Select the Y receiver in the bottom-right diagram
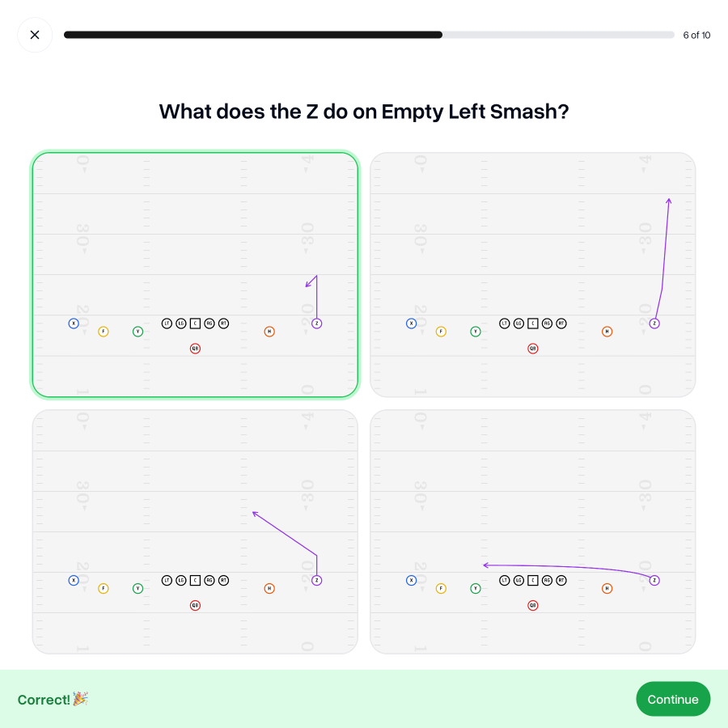This screenshot has height=728, width=728. pos(476,588)
